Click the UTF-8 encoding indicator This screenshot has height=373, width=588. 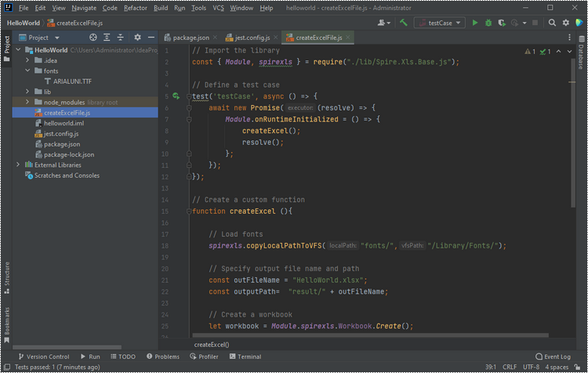click(531, 367)
